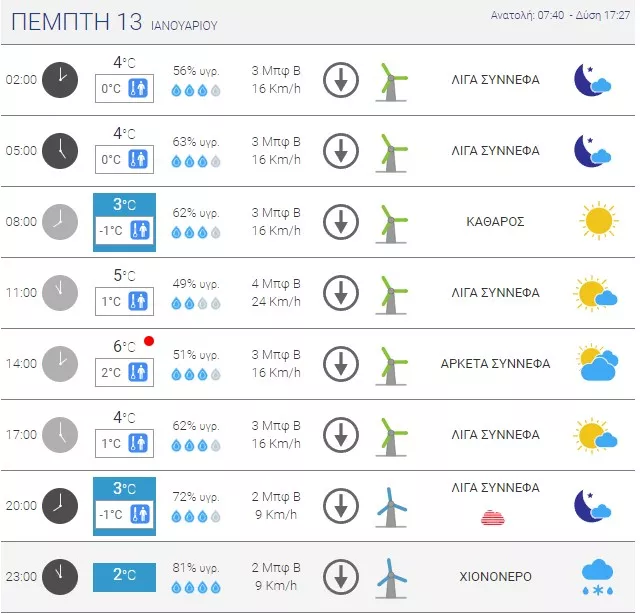This screenshot has width=640, height=614.
Task: Click the highlighted 3°C box at 08:00
Action: click(124, 222)
